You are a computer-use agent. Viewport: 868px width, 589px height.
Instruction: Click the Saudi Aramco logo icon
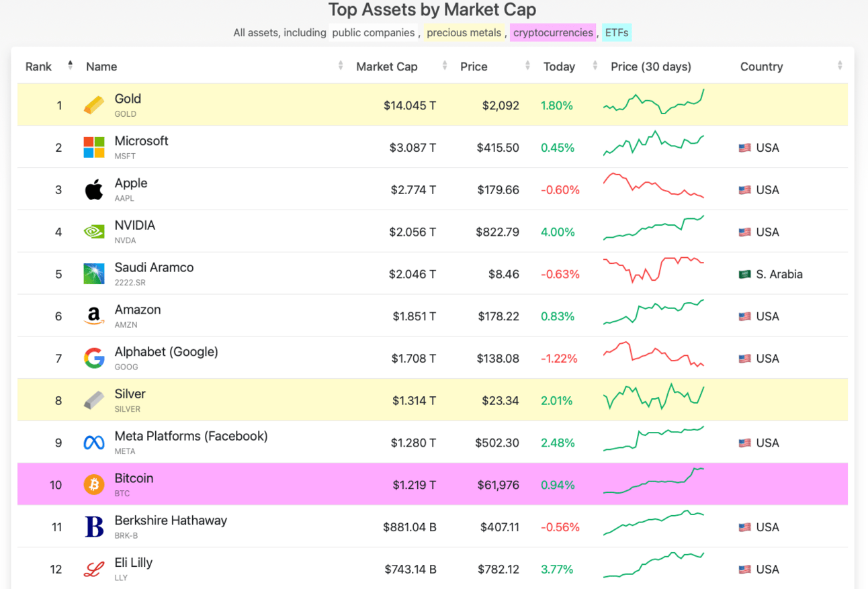point(94,274)
